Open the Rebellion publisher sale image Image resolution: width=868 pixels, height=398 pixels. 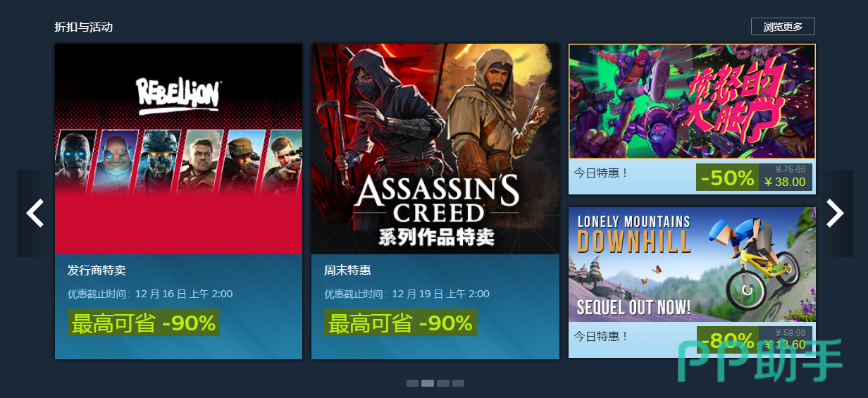click(x=179, y=149)
